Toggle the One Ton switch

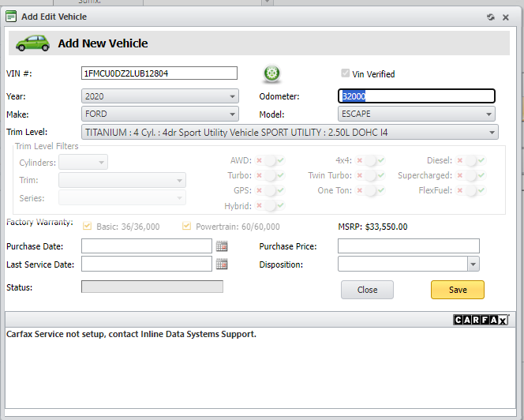coord(370,190)
